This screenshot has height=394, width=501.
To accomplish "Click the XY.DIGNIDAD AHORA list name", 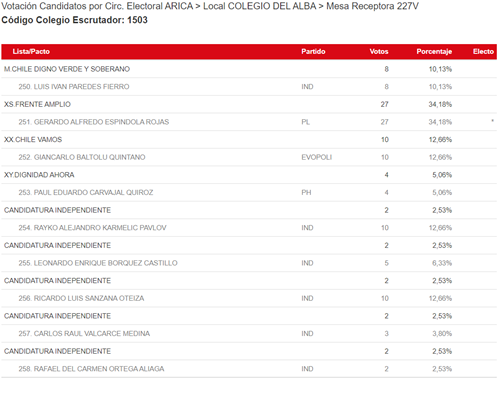I will pyautogui.click(x=39, y=175).
